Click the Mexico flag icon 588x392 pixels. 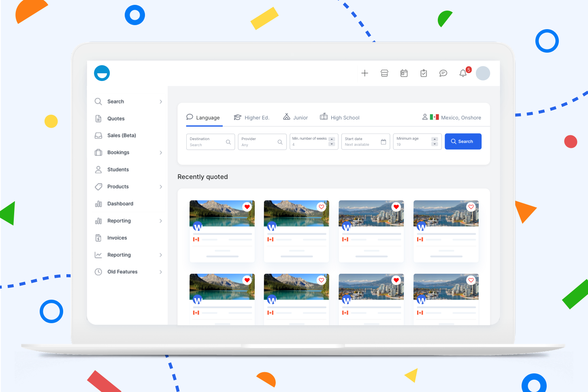pos(435,117)
